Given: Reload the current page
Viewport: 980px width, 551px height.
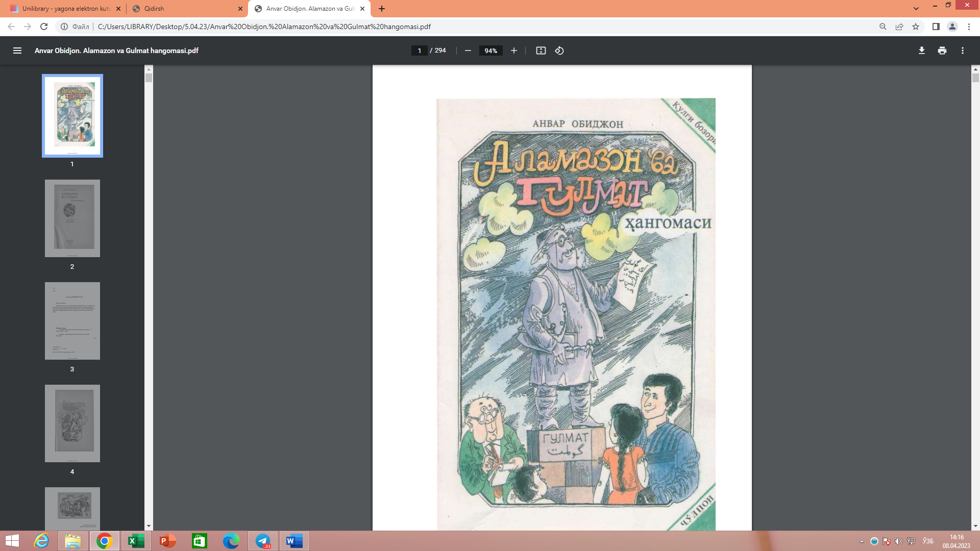Looking at the screenshot, I should 44,27.
